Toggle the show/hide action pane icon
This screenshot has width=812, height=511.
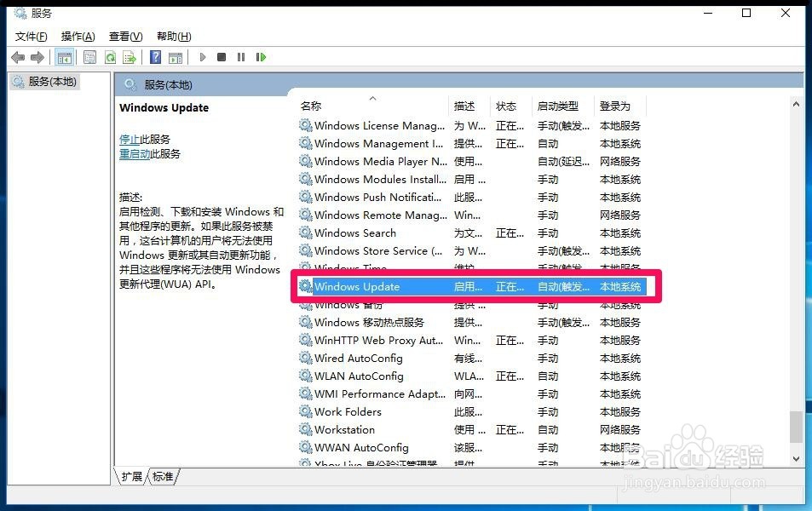pos(176,57)
